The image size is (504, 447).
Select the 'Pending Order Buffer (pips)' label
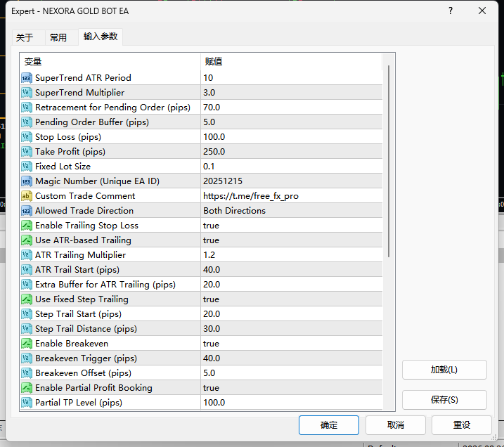point(92,122)
